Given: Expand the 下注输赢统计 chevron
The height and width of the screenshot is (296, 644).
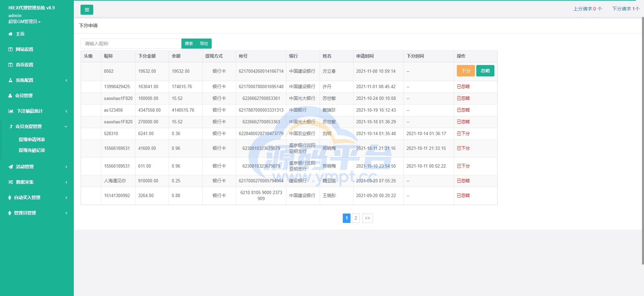Looking at the screenshot, I should point(66,111).
